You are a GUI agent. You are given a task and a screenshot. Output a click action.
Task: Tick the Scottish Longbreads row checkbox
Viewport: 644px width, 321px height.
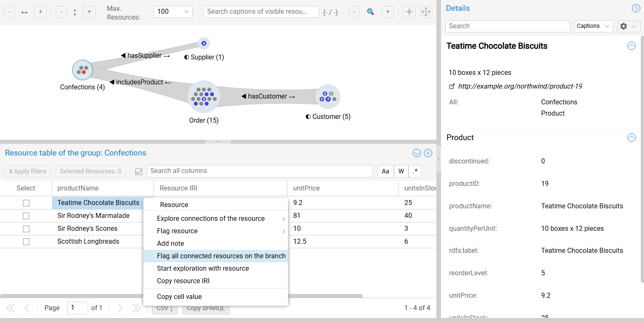pyautogui.click(x=26, y=242)
